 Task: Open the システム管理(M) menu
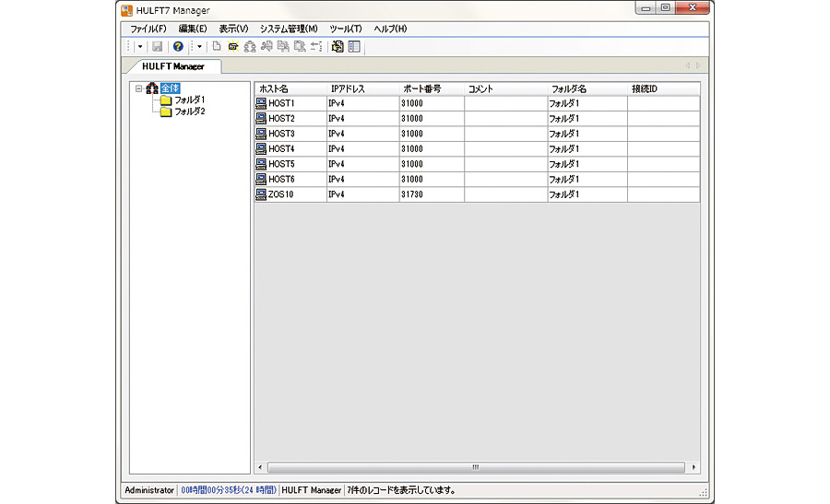[x=288, y=29]
